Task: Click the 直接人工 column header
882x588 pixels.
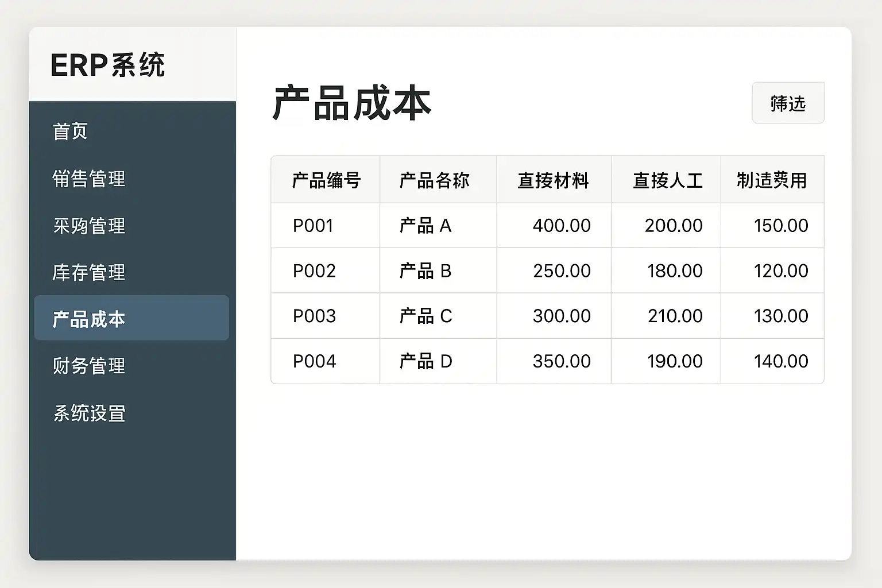Action: tap(667, 180)
